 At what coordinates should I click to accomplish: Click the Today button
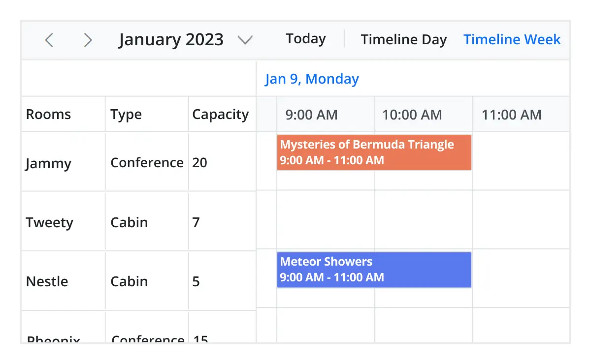305,38
